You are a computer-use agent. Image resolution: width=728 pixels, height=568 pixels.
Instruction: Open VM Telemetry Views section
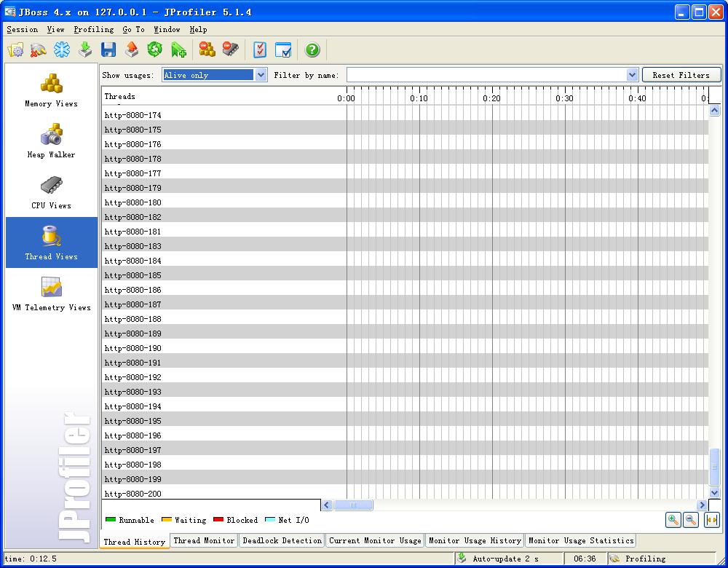tap(52, 293)
